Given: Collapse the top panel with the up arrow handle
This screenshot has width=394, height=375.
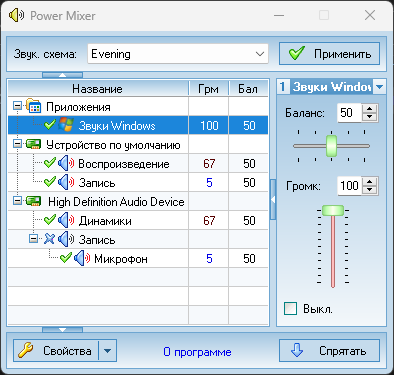Looking at the screenshot, I should [x=62, y=75].
